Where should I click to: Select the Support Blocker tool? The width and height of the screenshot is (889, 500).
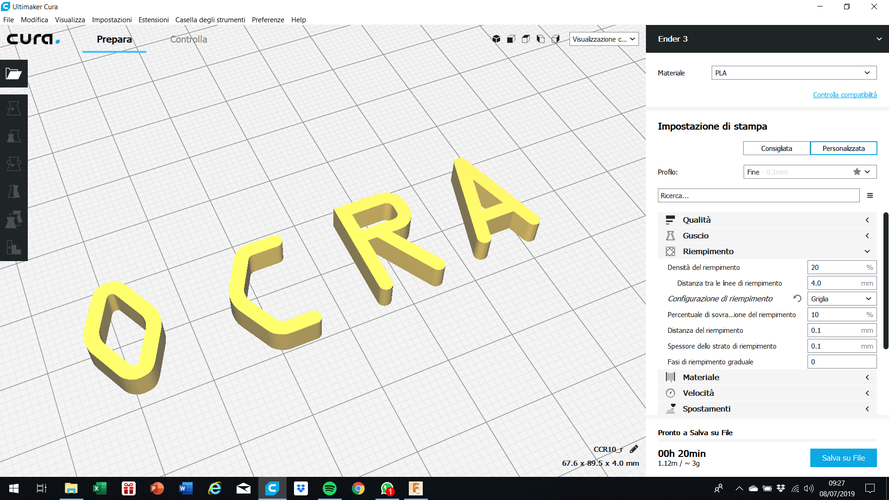[x=14, y=247]
